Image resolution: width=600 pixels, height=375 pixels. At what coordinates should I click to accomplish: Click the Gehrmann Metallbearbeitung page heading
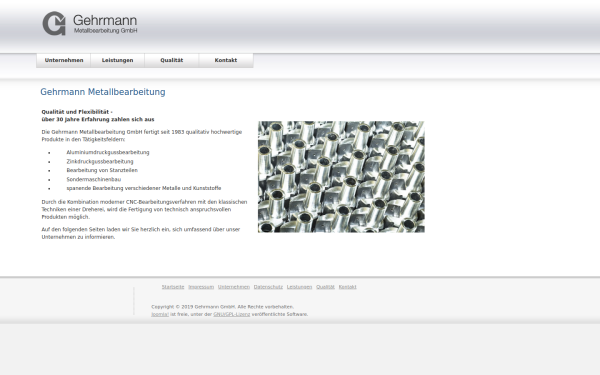coord(103,92)
